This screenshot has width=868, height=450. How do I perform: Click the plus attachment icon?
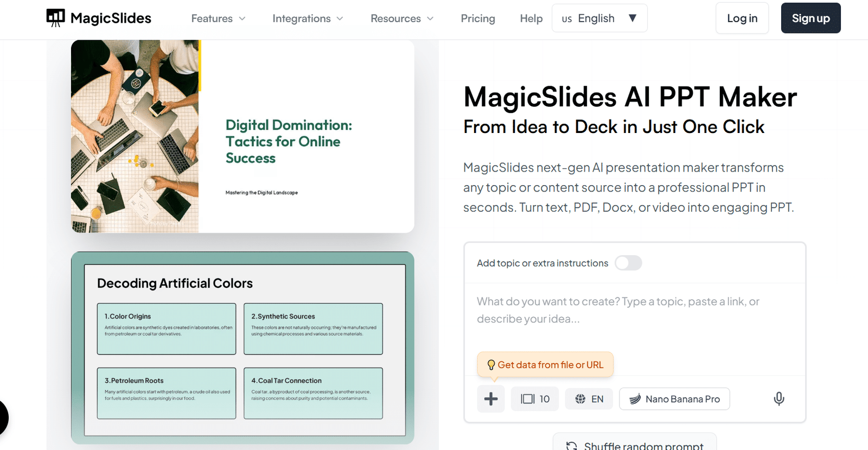coord(491,399)
